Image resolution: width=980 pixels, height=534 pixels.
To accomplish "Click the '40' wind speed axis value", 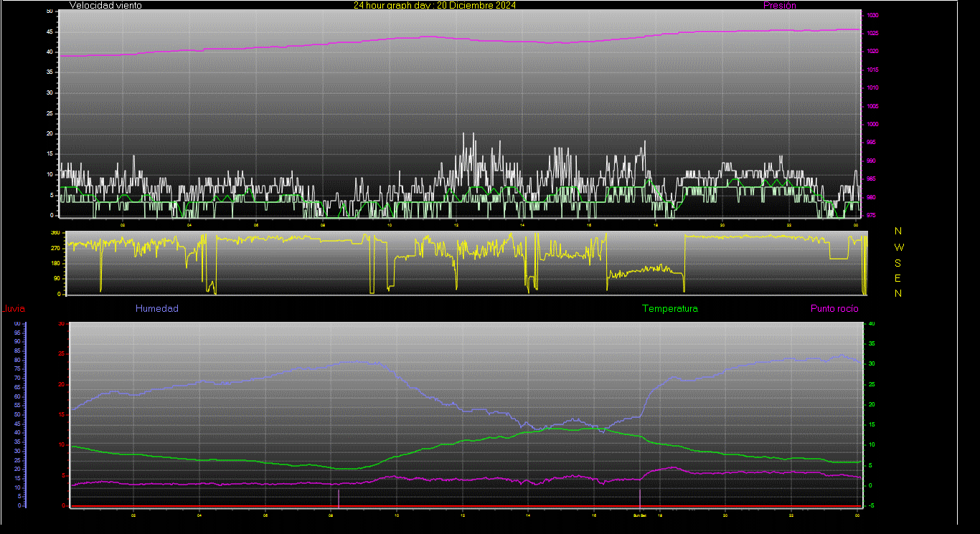I will coord(49,52).
